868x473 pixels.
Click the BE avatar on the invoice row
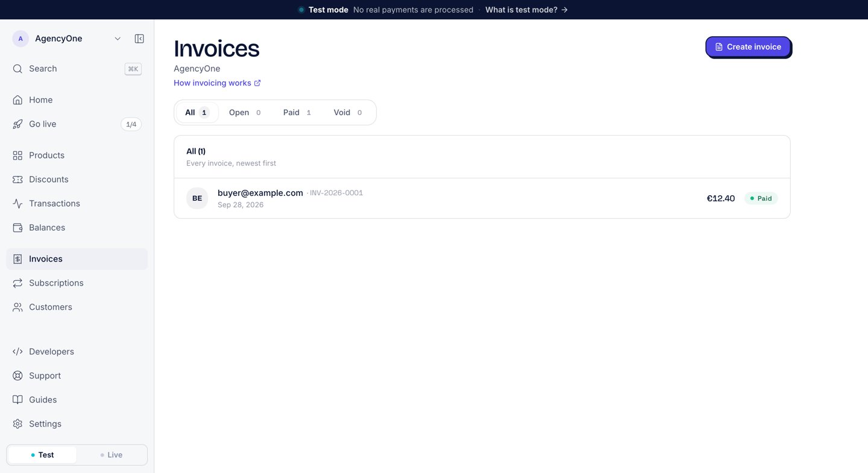click(197, 198)
